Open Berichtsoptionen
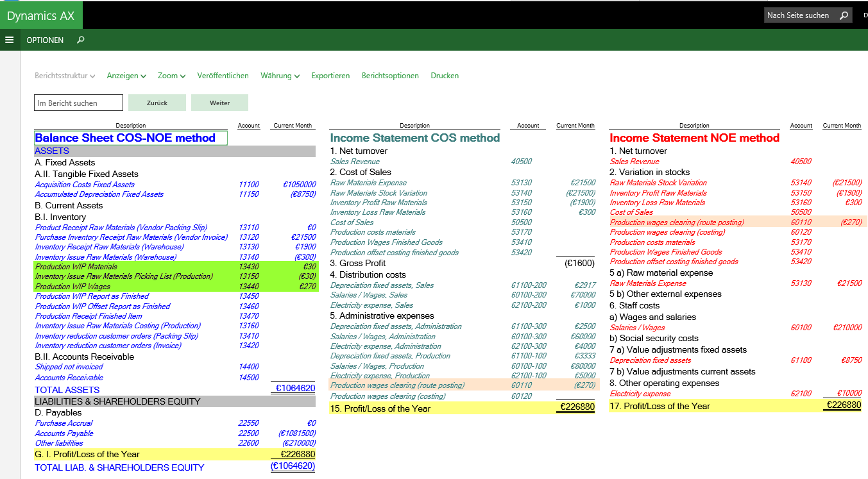 point(390,76)
